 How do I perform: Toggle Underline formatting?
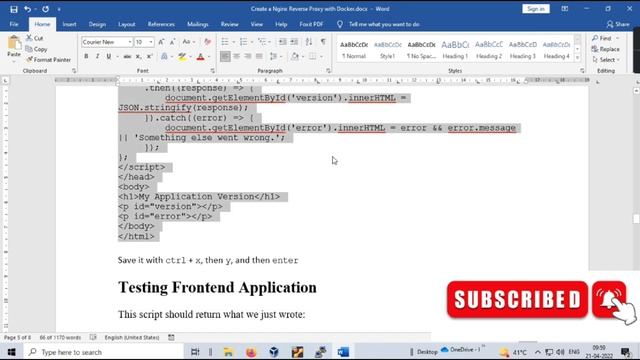tap(109, 56)
